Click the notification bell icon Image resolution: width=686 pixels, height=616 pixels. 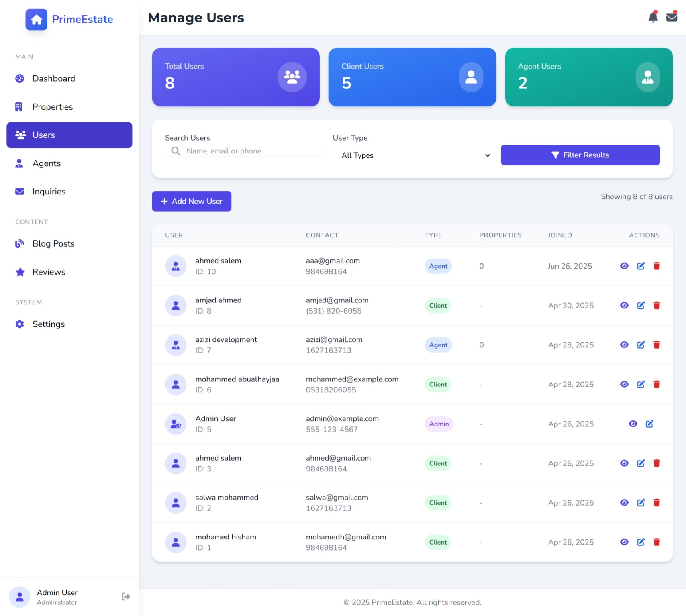point(653,17)
